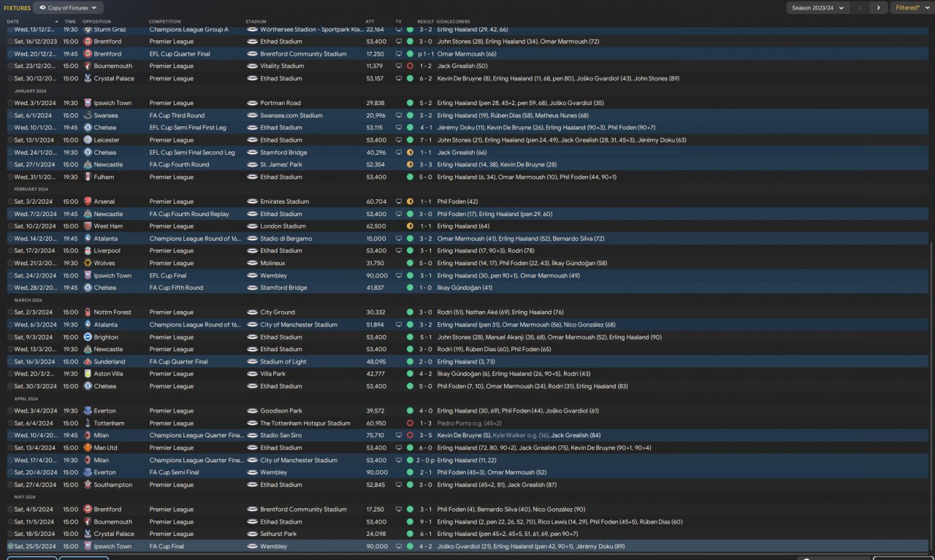Image resolution: width=935 pixels, height=560 pixels.
Task: Open the Filtered dropdown menu
Action: 912,8
